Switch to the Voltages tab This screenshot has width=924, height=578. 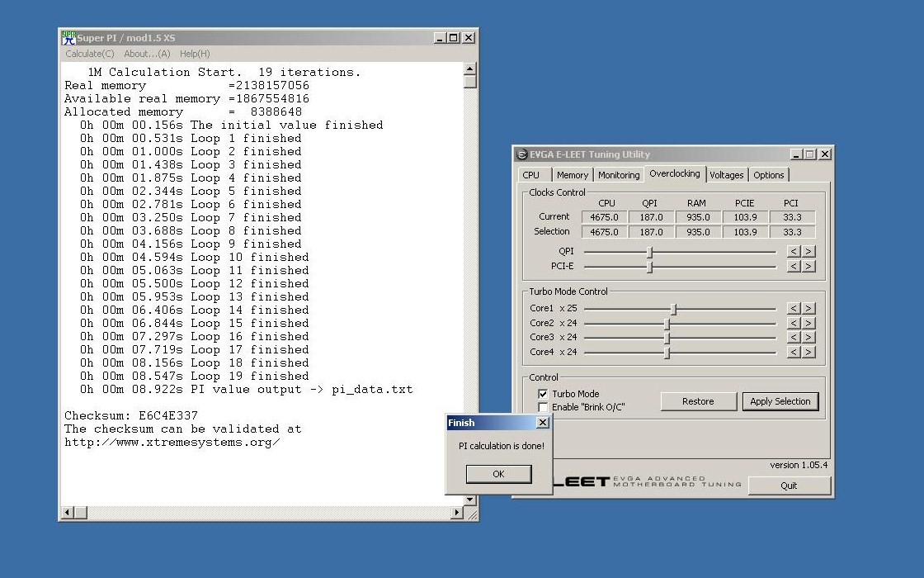[726, 175]
